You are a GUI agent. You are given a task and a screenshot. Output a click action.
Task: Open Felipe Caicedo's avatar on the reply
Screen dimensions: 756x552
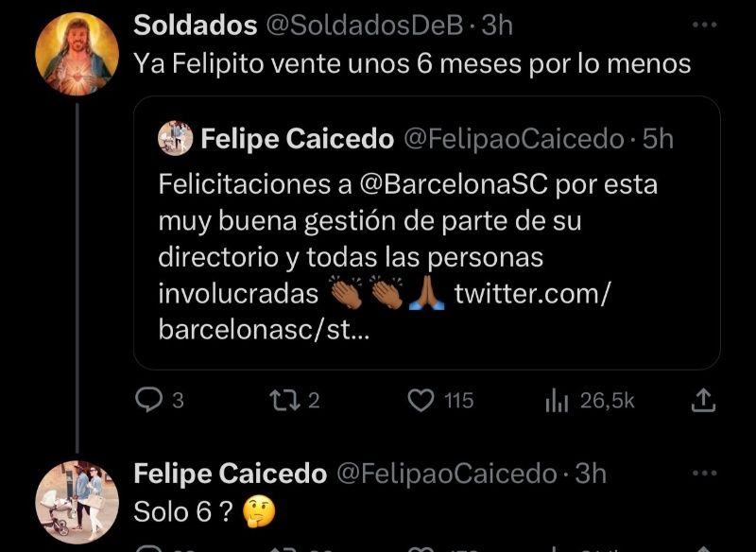[x=77, y=502]
